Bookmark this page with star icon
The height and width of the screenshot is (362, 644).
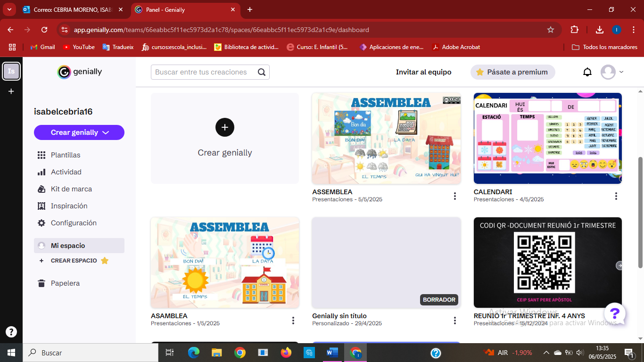[551, 30]
